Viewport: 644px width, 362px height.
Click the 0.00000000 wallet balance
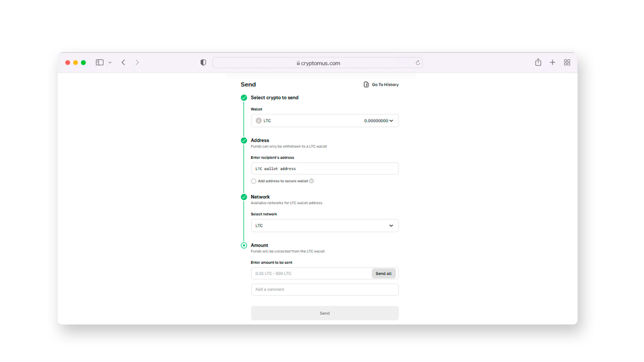[x=376, y=121]
